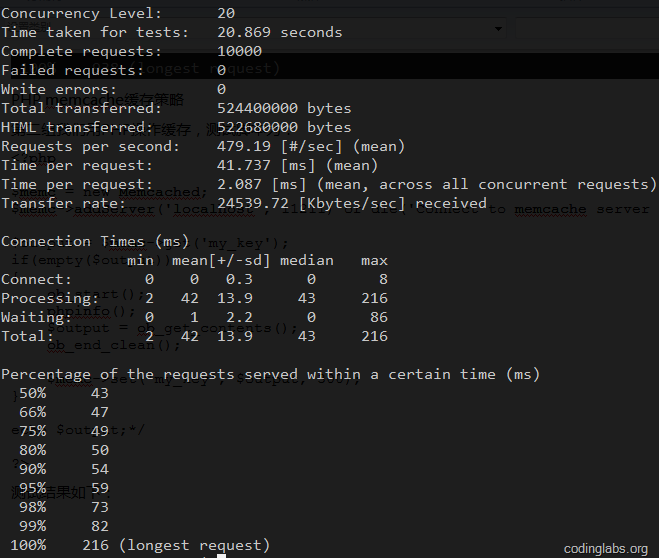Click the "Write errors:" label
659x558 pixels.
point(59,89)
